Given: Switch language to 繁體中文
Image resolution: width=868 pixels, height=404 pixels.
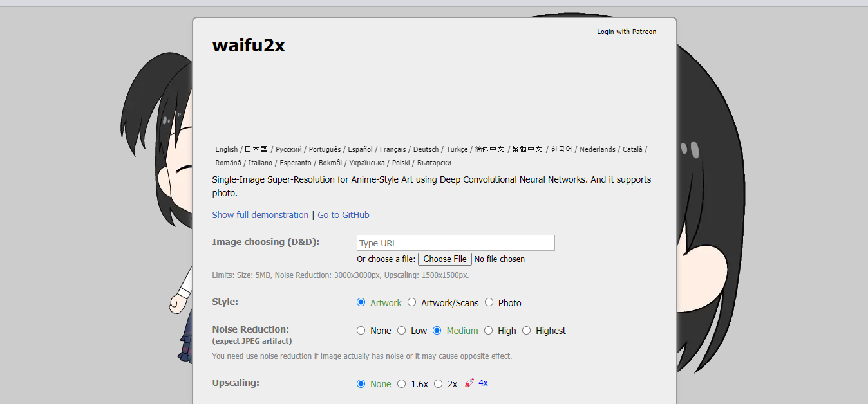Looking at the screenshot, I should pyautogui.click(x=527, y=149).
